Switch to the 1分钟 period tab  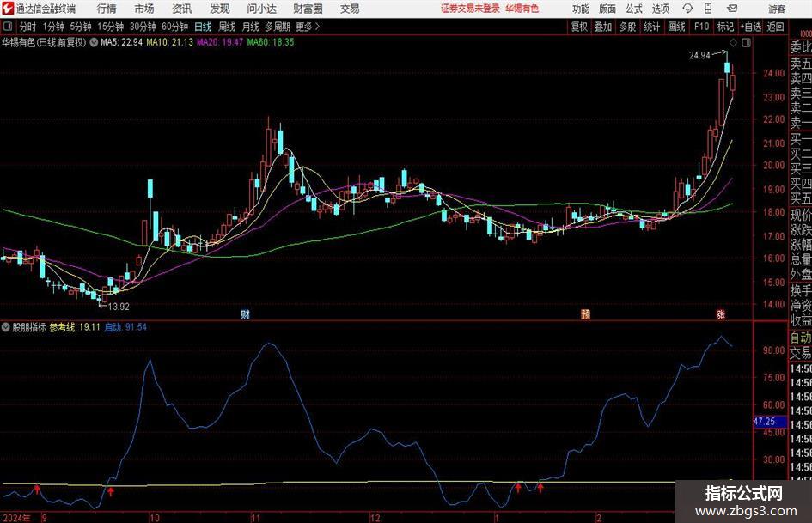click(52, 27)
